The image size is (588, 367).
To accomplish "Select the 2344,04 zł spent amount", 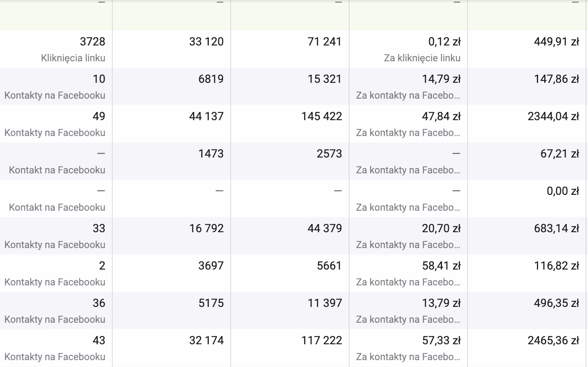I will [554, 116].
